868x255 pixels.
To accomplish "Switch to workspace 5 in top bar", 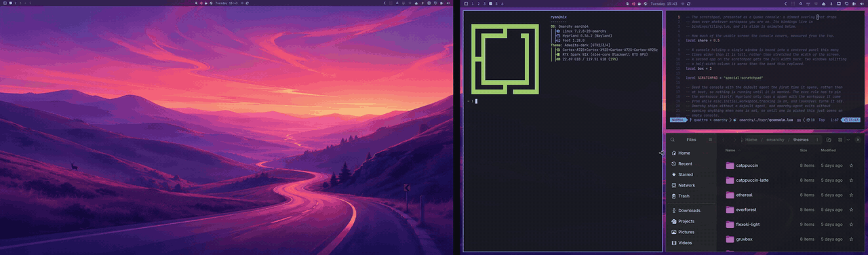I will pos(496,3).
